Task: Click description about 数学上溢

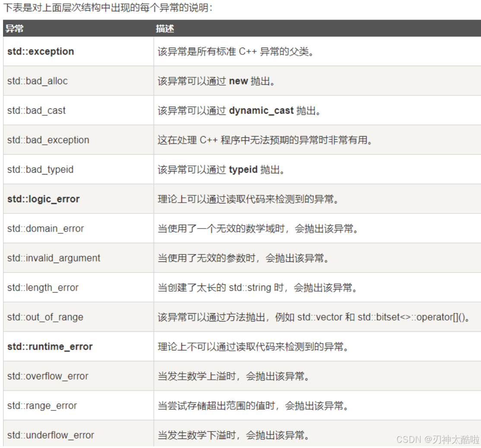Action: point(234,376)
